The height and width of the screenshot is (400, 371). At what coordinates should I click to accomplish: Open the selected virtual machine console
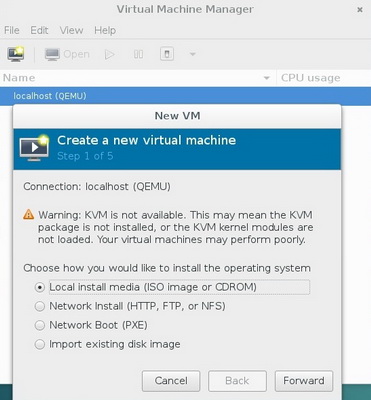coord(67,54)
